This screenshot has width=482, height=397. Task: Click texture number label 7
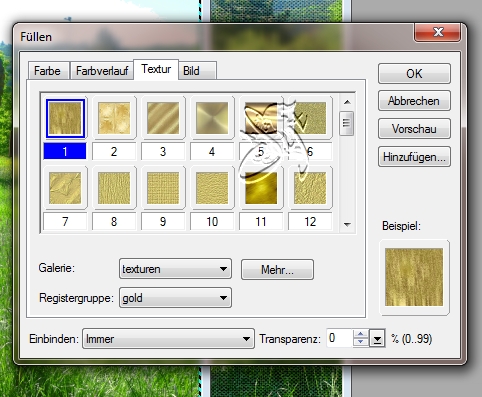[x=65, y=222]
